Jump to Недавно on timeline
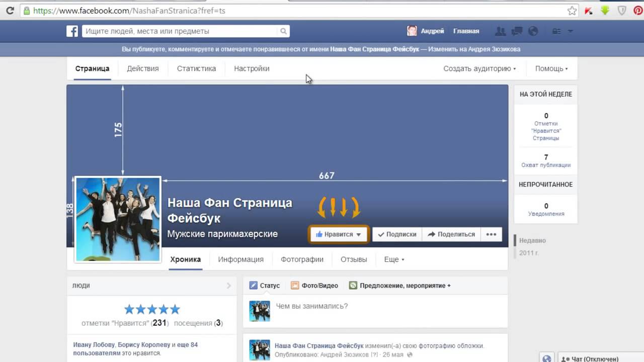644x362 pixels. [532, 240]
